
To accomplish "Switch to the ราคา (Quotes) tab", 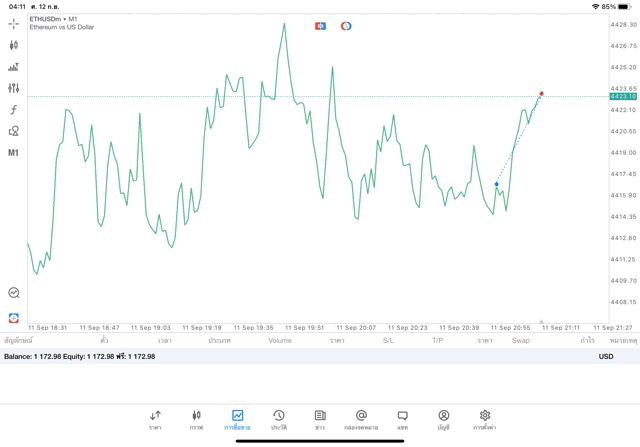I will (x=155, y=419).
